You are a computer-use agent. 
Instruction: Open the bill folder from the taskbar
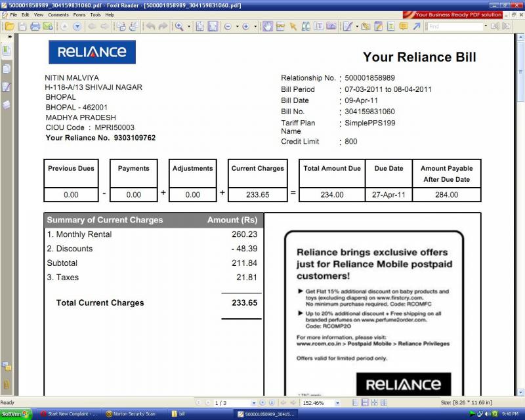point(200,414)
